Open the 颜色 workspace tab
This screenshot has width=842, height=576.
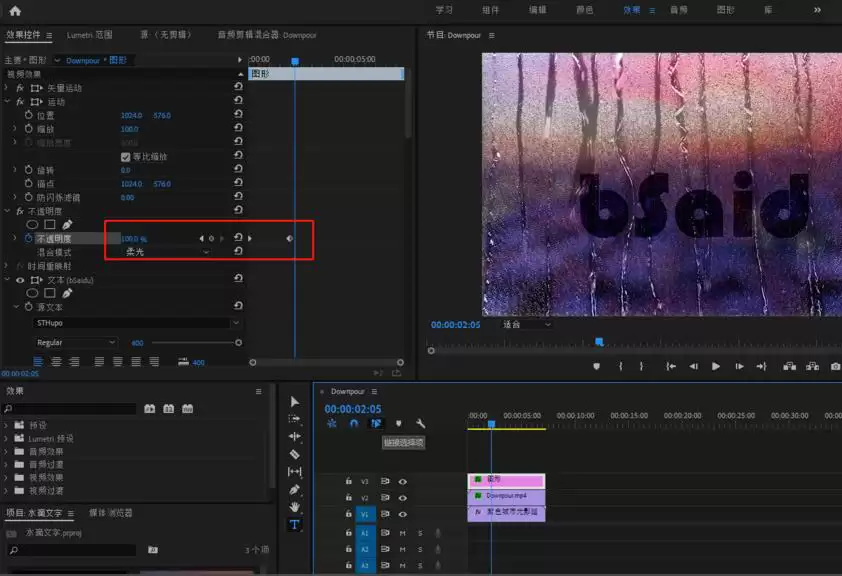click(583, 10)
